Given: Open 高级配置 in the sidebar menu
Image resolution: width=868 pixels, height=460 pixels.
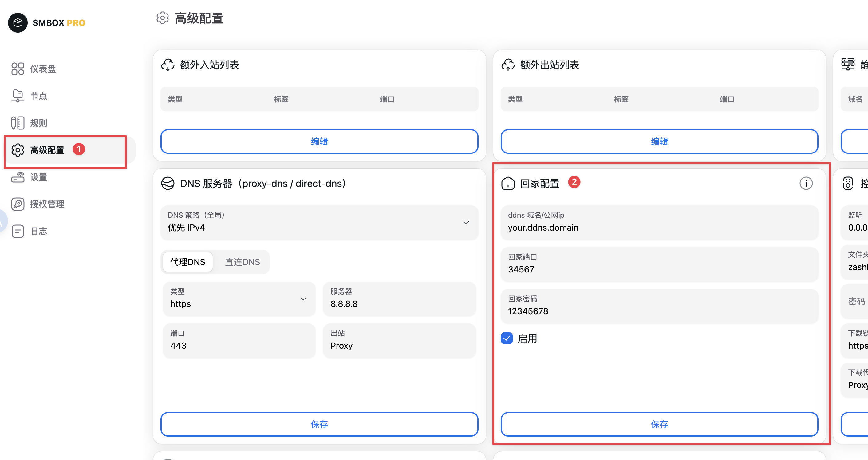Looking at the screenshot, I should 47,150.
